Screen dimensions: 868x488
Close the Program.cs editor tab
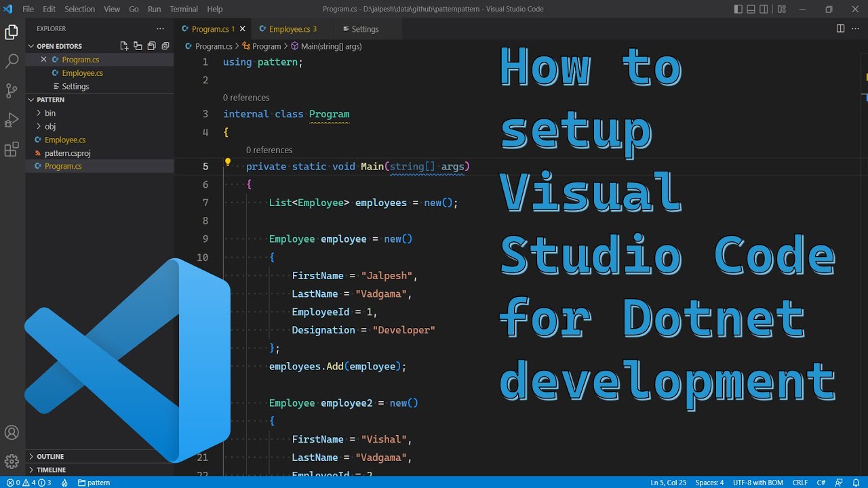[242, 29]
